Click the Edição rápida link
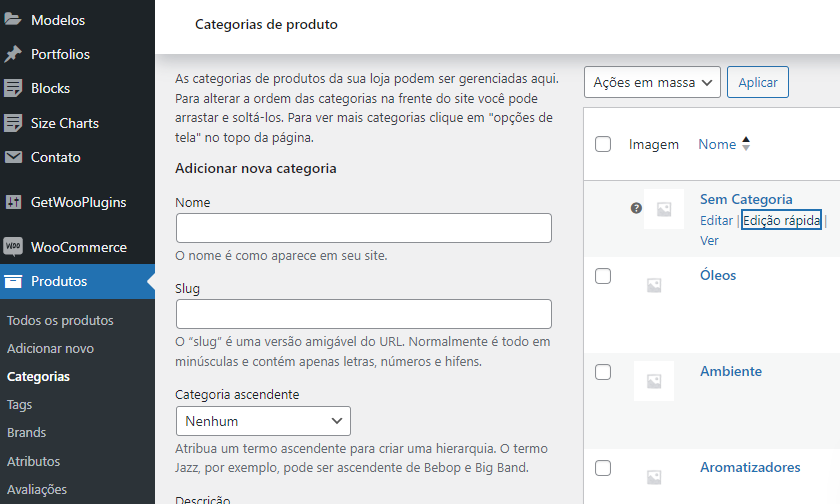 tap(781, 220)
